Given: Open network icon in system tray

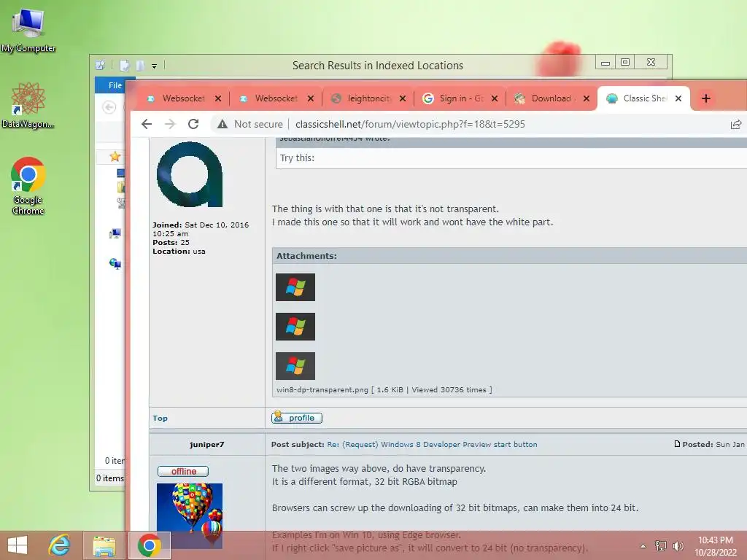Looking at the screenshot, I should pyautogui.click(x=661, y=545).
